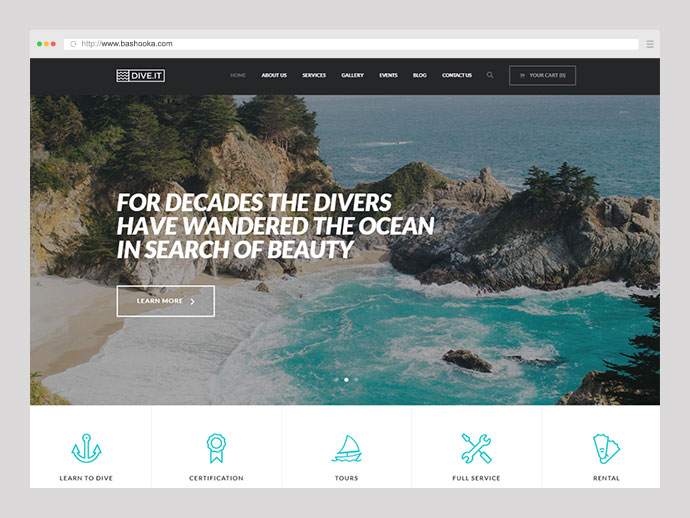The width and height of the screenshot is (690, 518).
Task: Click the red window dot
Action: (53, 44)
